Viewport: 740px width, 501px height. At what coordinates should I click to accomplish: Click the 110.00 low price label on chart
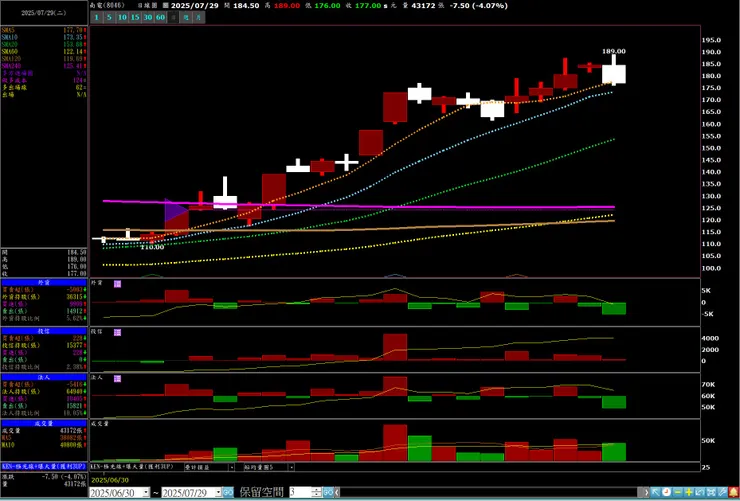click(x=152, y=247)
